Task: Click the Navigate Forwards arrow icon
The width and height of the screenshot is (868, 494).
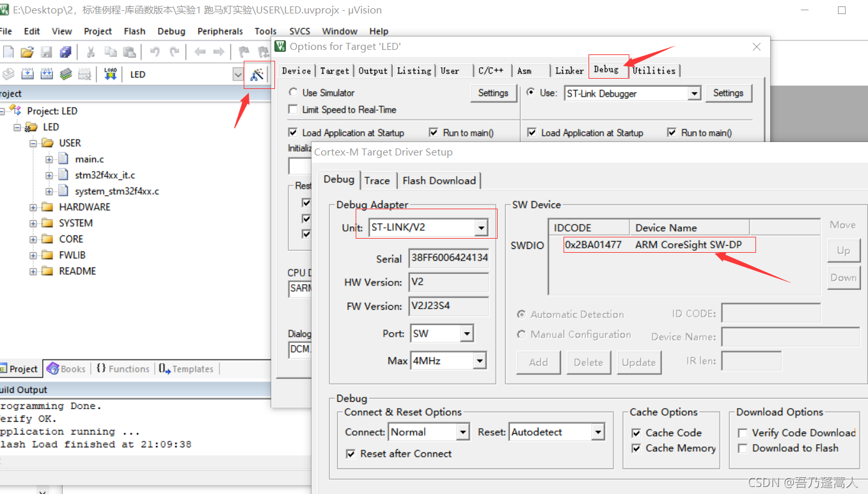Action: click(219, 52)
